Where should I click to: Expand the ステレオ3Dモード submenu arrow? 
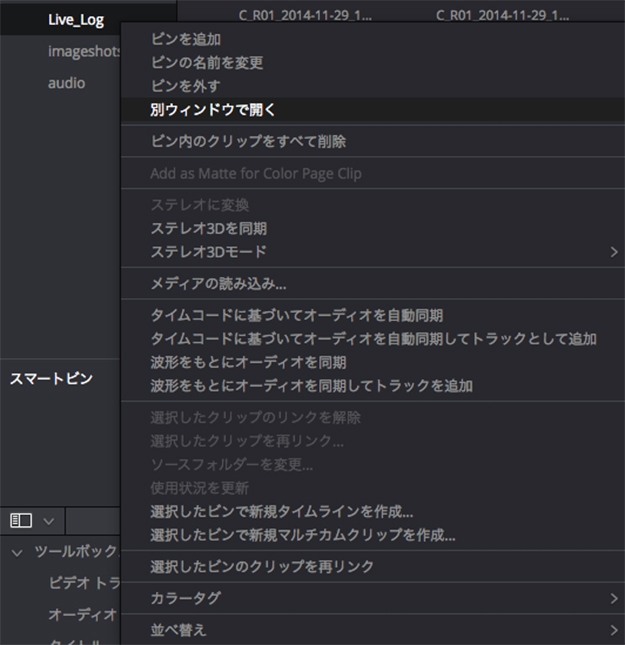coord(614,252)
